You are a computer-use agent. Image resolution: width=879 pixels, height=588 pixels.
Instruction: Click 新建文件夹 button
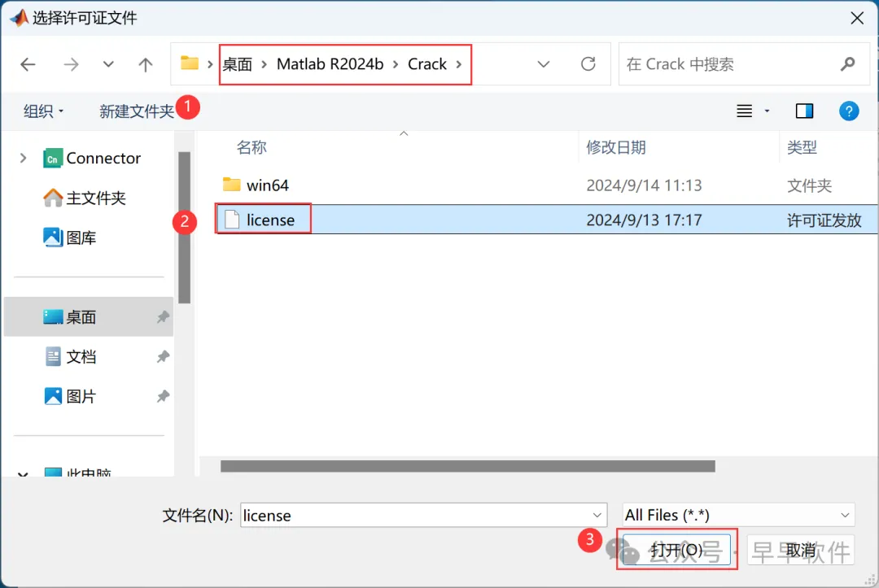coord(137,111)
